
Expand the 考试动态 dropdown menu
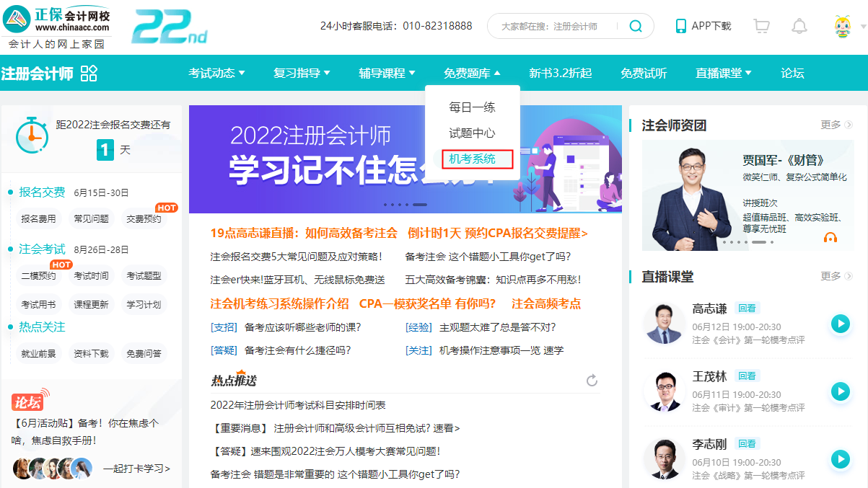click(217, 73)
